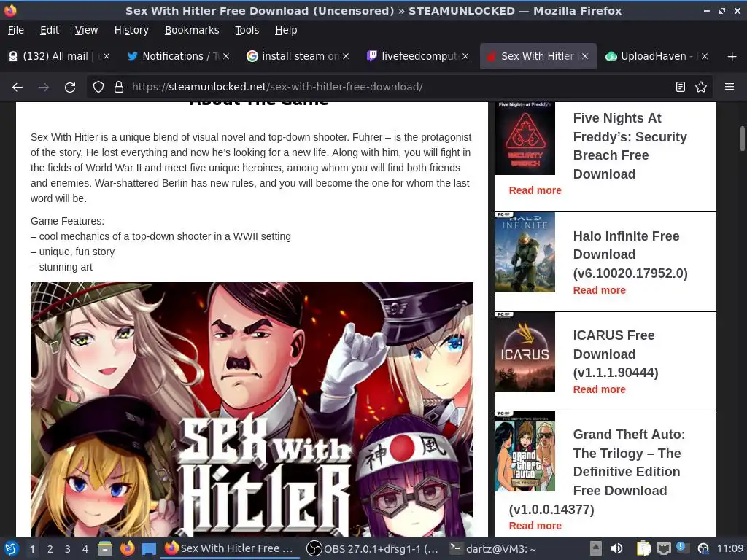Viewport: 747px width, 560px height.
Task: Bookmark this page with the star
Action: pyautogui.click(x=701, y=87)
